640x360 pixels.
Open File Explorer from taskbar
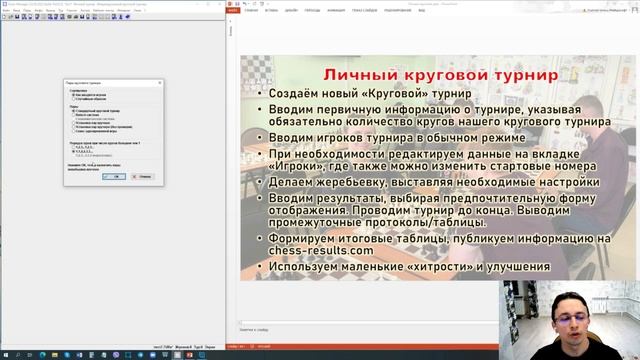point(55,355)
